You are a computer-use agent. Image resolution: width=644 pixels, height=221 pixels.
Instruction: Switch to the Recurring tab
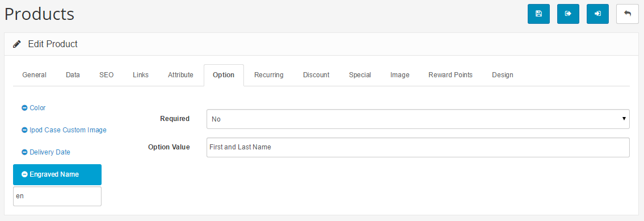click(268, 75)
